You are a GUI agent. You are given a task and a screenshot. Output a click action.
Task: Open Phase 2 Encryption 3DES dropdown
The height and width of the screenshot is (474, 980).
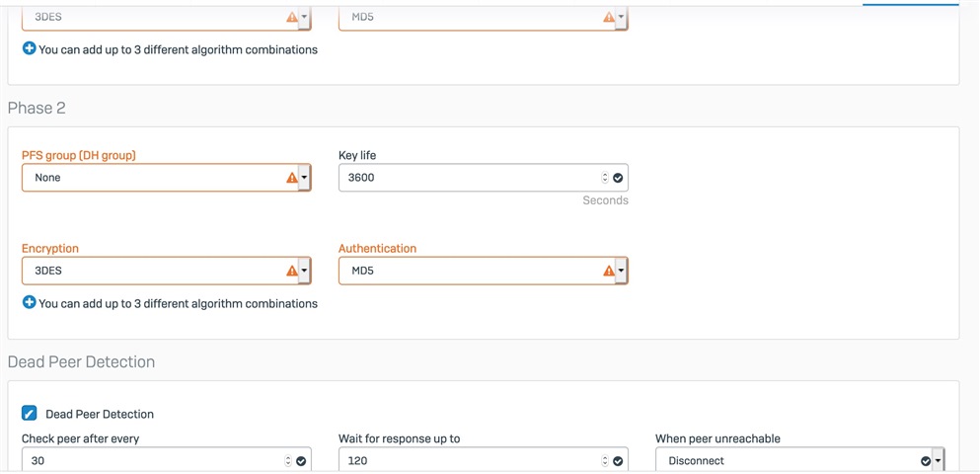[x=166, y=271]
